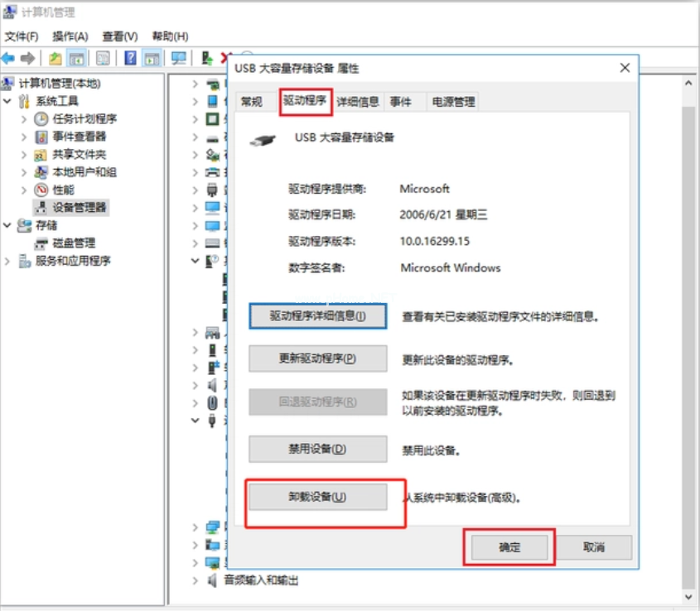Screen dimensions: 700x611
Task: Expand the 音频输入和输出 device category
Action: click(x=196, y=580)
